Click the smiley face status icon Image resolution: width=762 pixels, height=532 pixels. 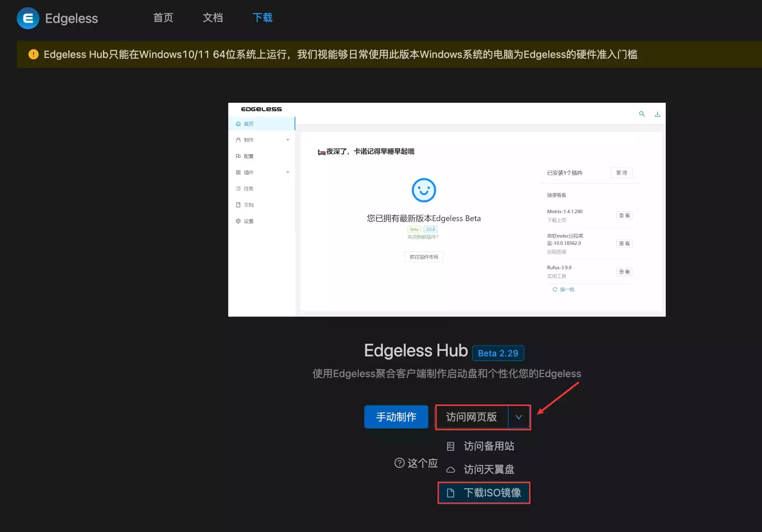pos(424,190)
